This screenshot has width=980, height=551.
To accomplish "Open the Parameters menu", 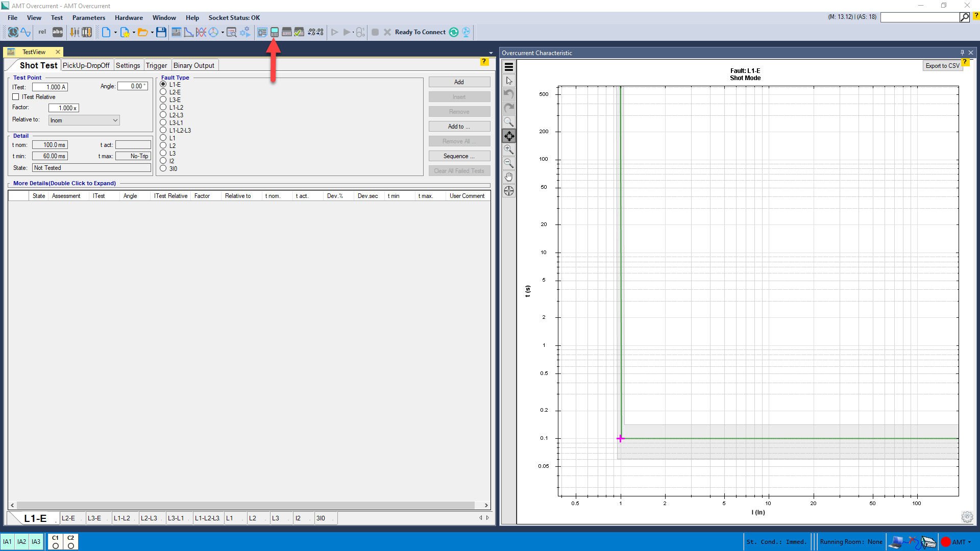I will 88,18.
